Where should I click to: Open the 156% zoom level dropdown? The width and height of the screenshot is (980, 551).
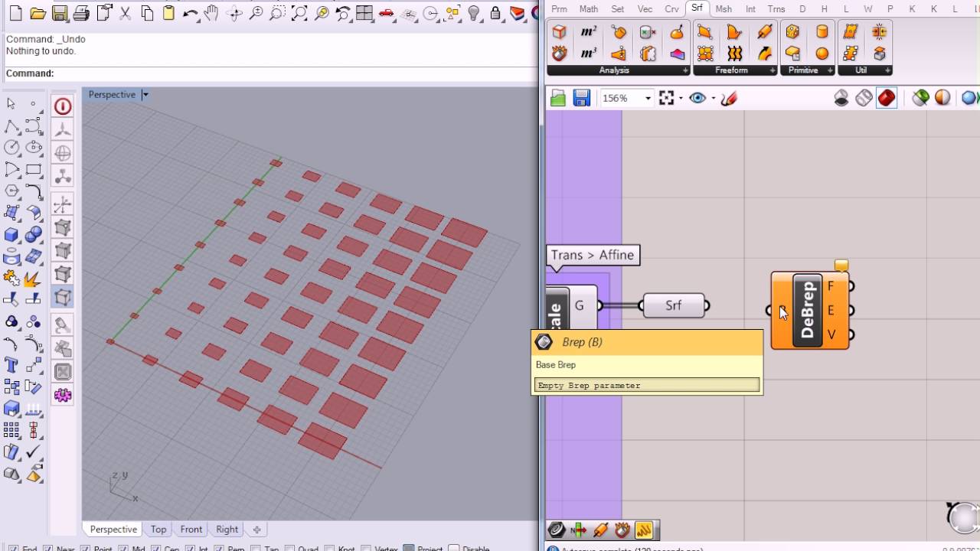click(648, 98)
